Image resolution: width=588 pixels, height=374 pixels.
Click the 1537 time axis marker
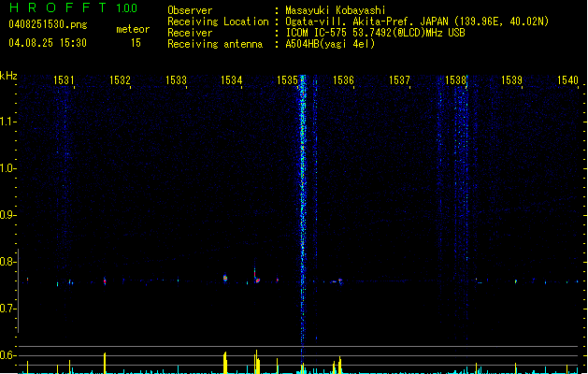click(399, 80)
